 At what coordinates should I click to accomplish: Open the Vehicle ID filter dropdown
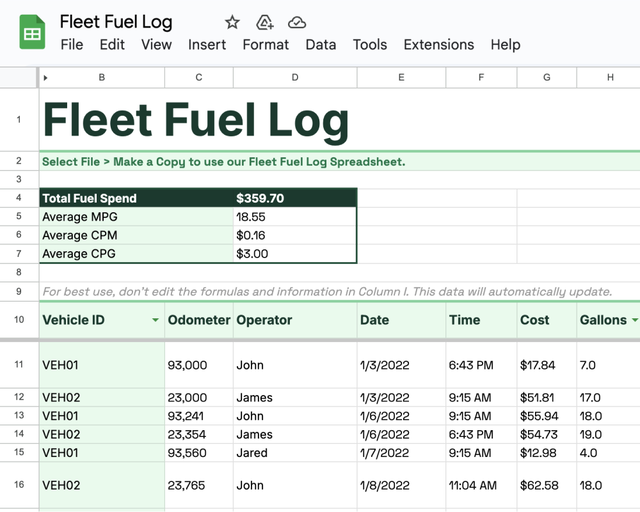[x=155, y=320]
